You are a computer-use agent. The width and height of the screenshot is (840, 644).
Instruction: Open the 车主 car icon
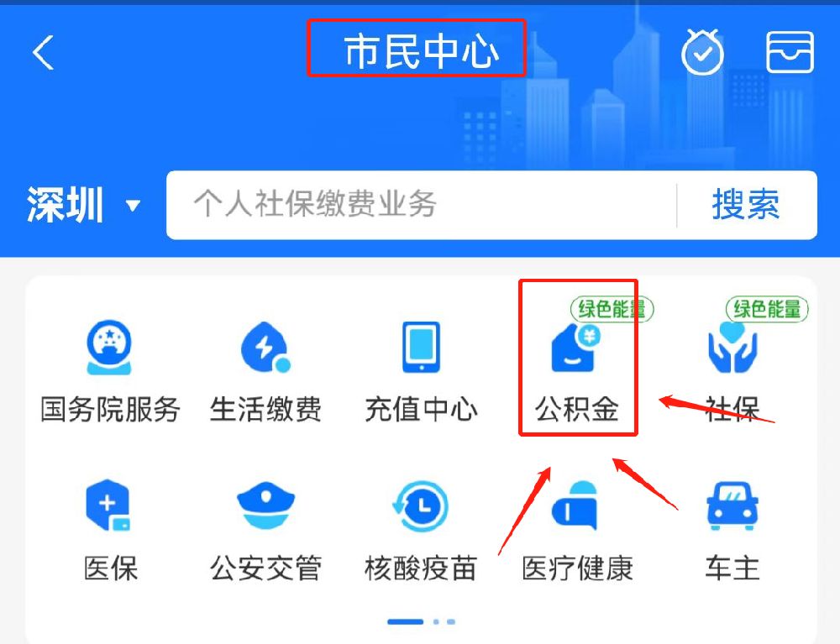[732, 505]
